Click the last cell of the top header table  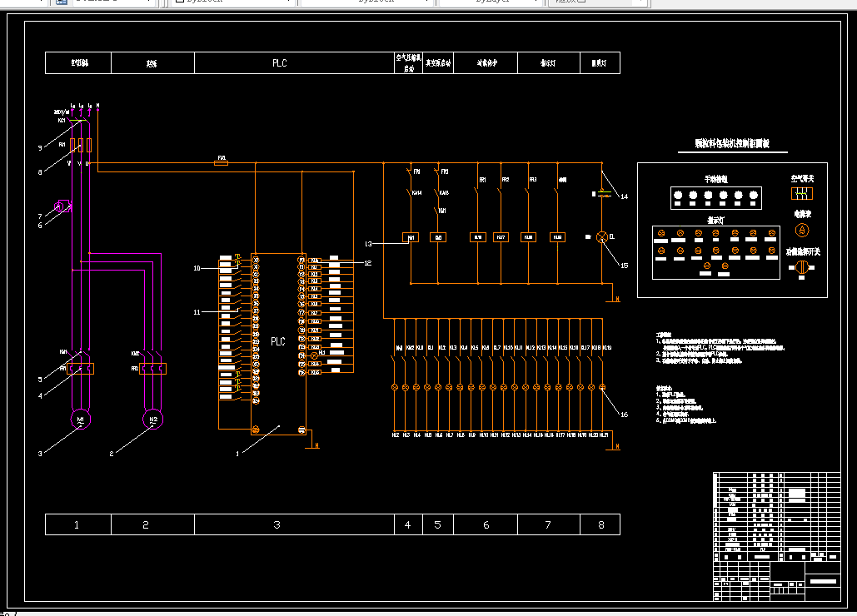click(600, 62)
